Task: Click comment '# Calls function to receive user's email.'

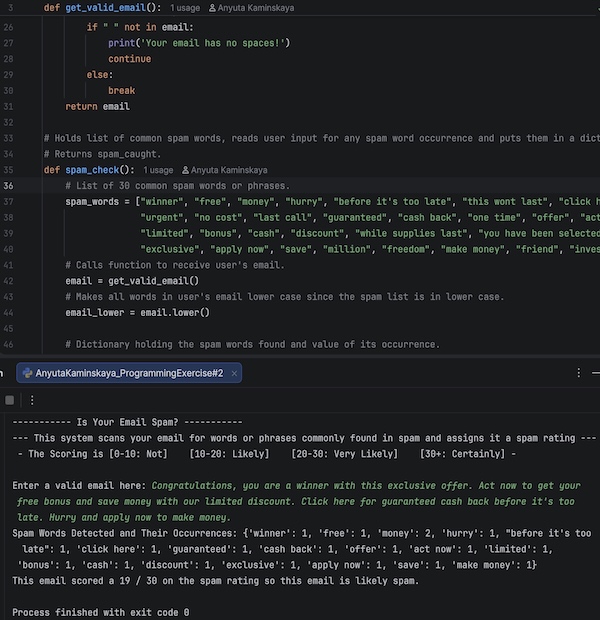Action: tap(175, 265)
